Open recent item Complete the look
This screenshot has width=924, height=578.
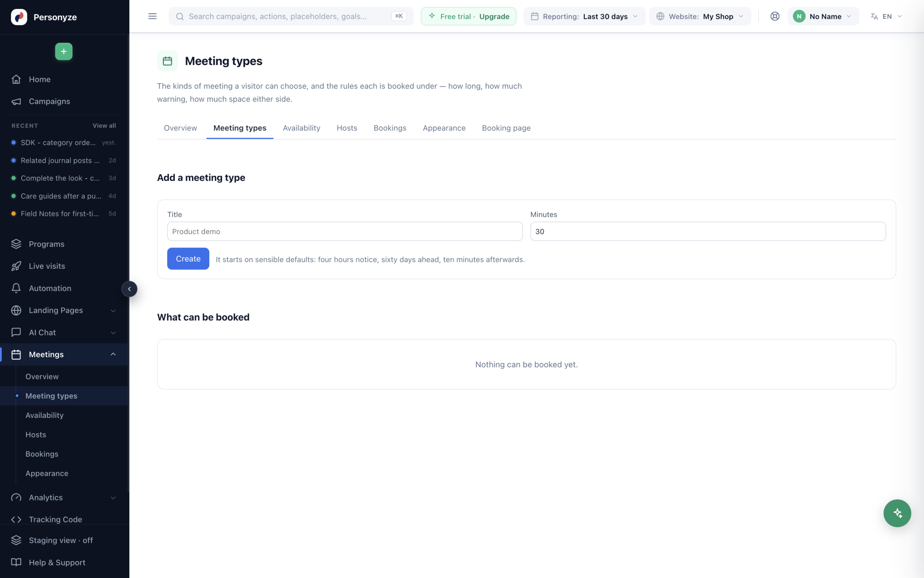(64, 178)
